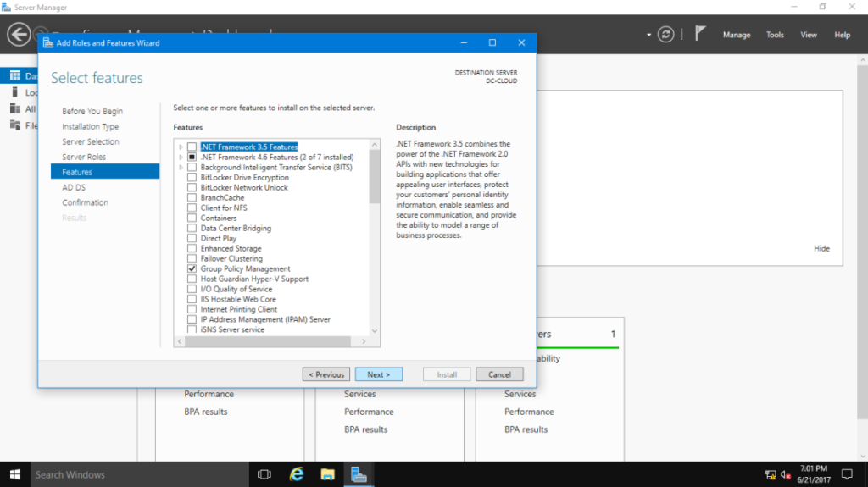Screen dimensions: 868x487
Task: Open File Explorer from the taskbar
Action: tap(328, 474)
